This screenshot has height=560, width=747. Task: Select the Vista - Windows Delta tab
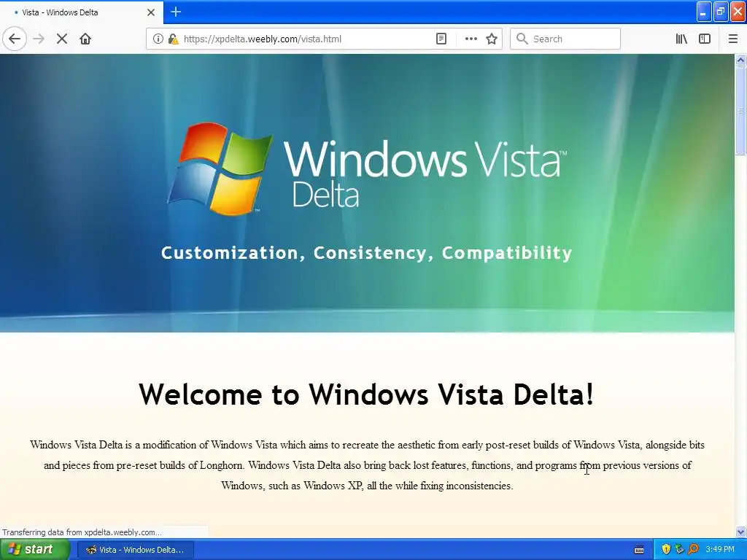coord(82,12)
